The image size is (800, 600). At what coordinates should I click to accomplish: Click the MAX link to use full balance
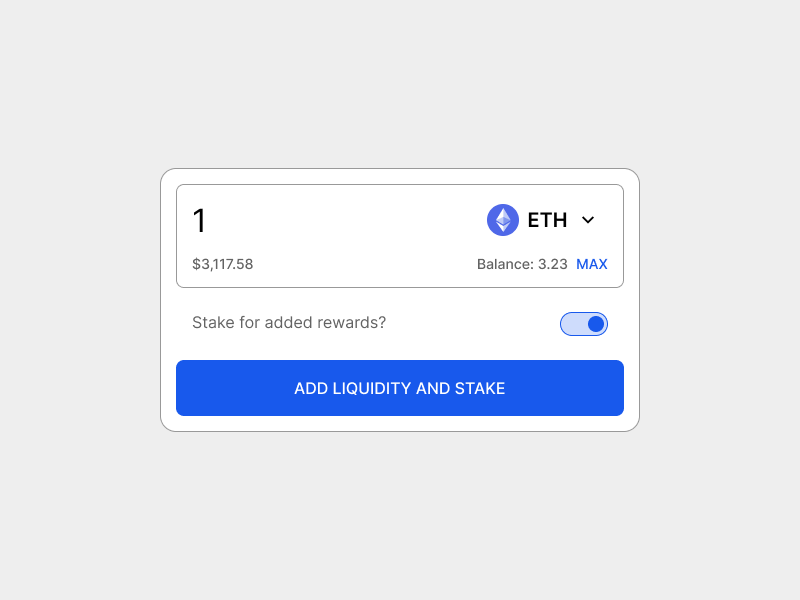pyautogui.click(x=592, y=264)
